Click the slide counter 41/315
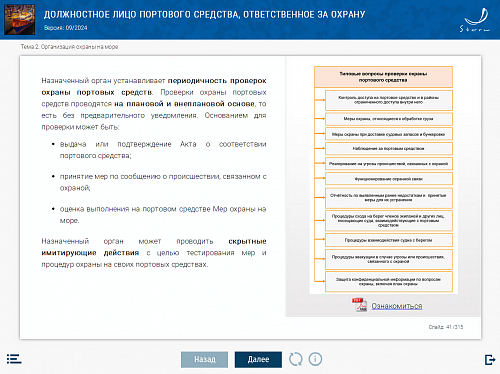This screenshot has height=374, width=500. point(446,327)
